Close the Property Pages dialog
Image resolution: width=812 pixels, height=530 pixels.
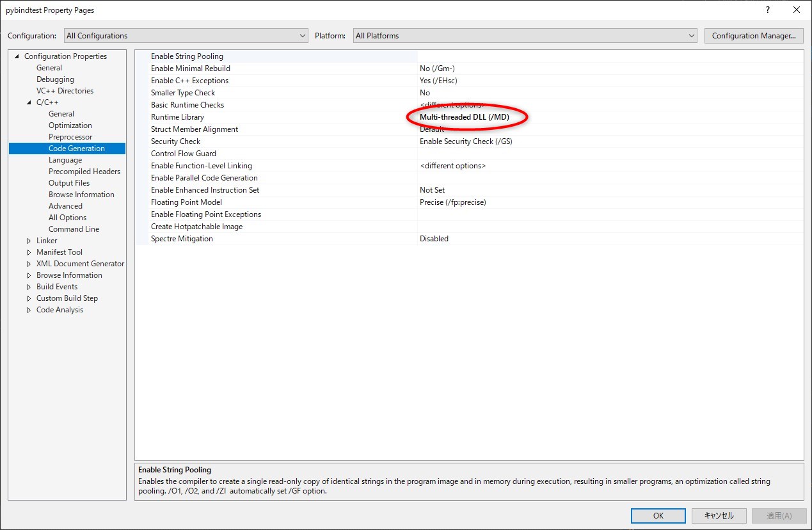[x=797, y=10]
